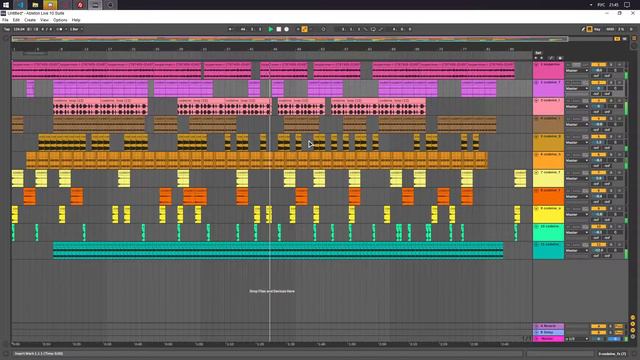Click the Arrangement Record button
The height and width of the screenshot is (360, 640).
coord(287,29)
